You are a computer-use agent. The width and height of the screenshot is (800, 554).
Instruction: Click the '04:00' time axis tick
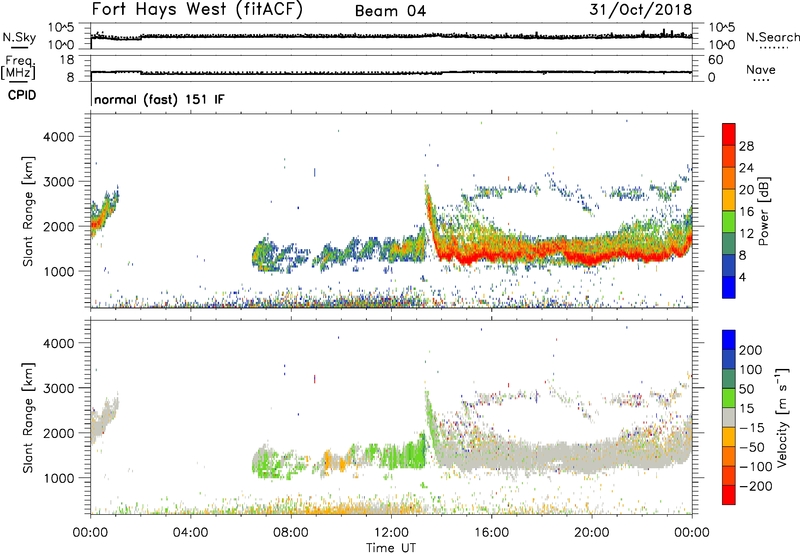[x=190, y=533]
